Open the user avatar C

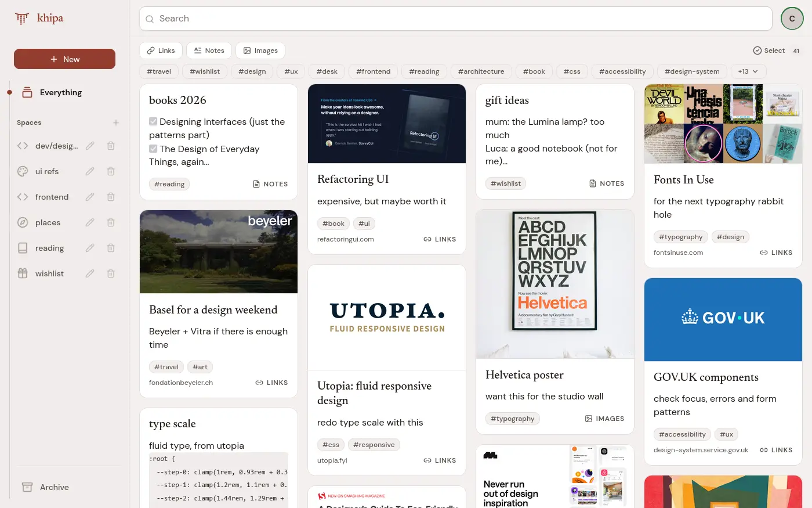(792, 19)
